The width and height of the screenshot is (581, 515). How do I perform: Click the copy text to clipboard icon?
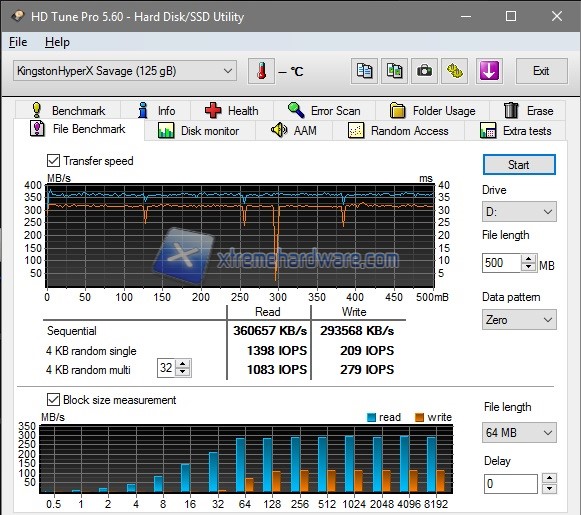(x=364, y=71)
